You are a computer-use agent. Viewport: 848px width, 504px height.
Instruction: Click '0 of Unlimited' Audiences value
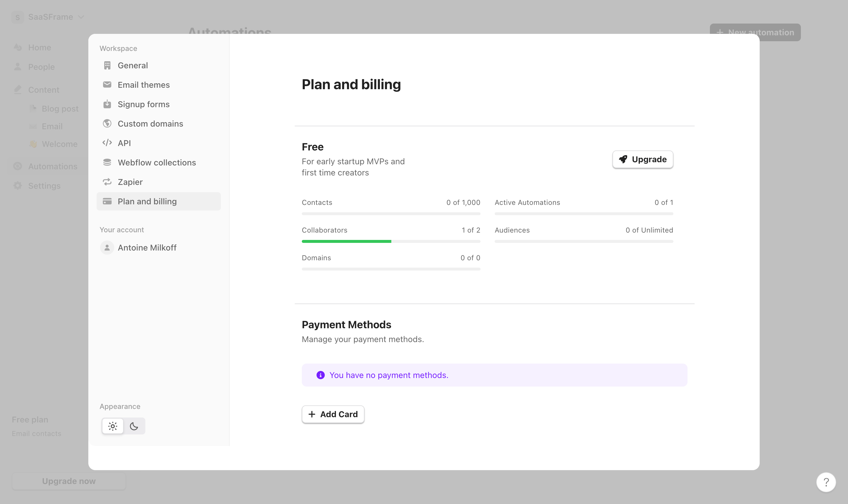tap(649, 230)
